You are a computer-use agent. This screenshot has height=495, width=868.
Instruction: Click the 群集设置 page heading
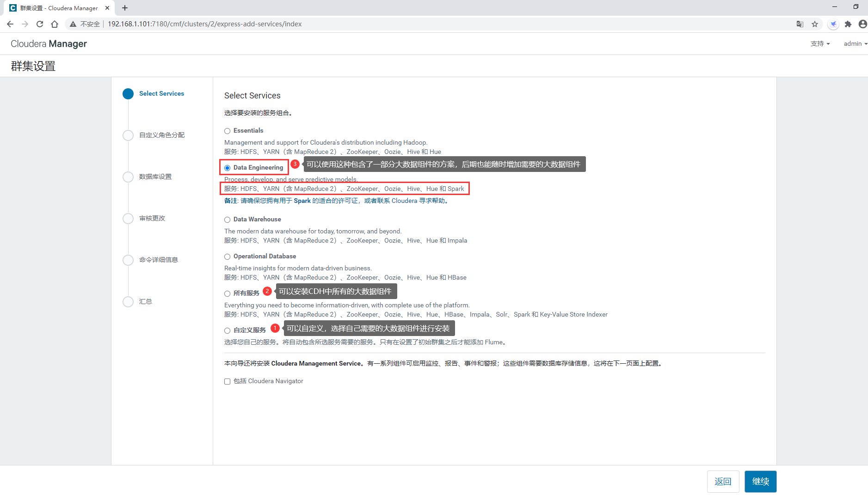(33, 66)
